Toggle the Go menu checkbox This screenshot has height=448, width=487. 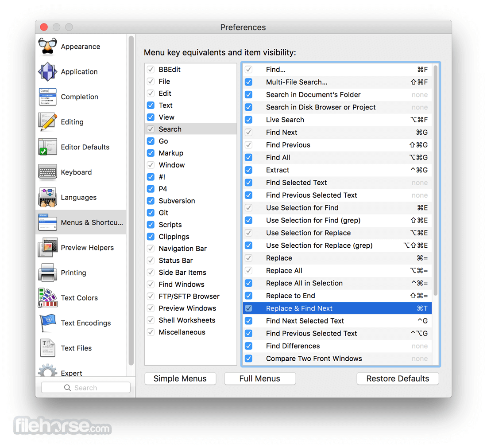point(151,141)
